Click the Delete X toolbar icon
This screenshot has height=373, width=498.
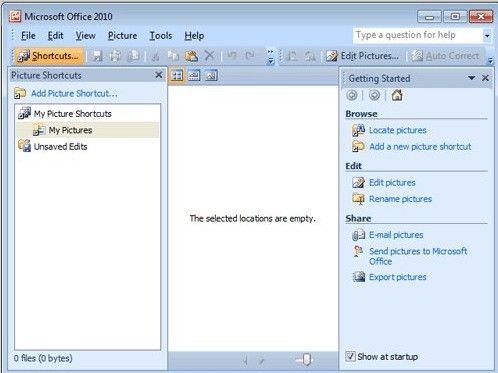pos(209,55)
